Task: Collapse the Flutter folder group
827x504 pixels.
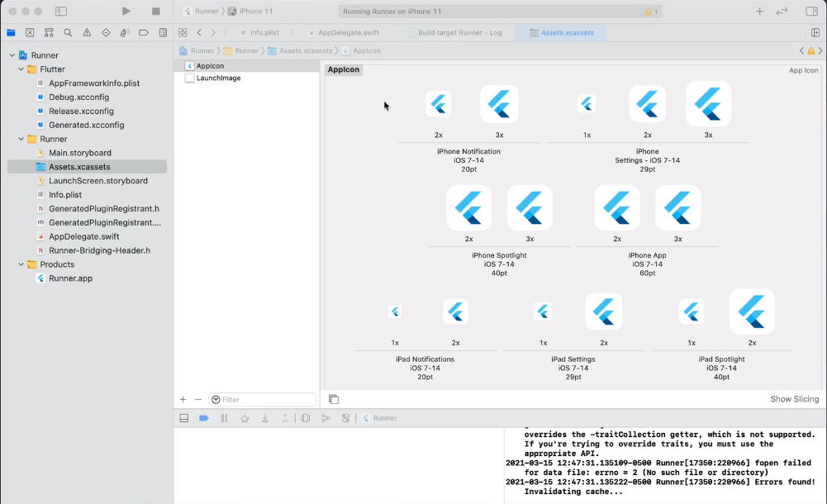Action: pos(21,69)
